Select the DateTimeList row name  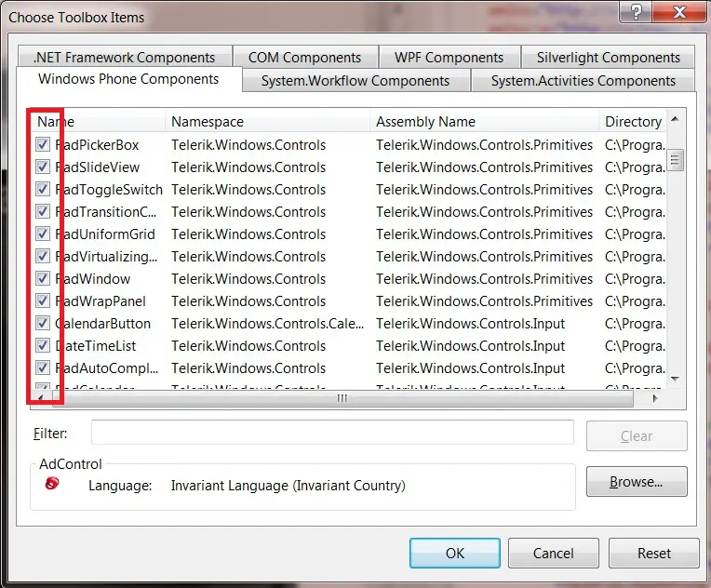tap(95, 346)
